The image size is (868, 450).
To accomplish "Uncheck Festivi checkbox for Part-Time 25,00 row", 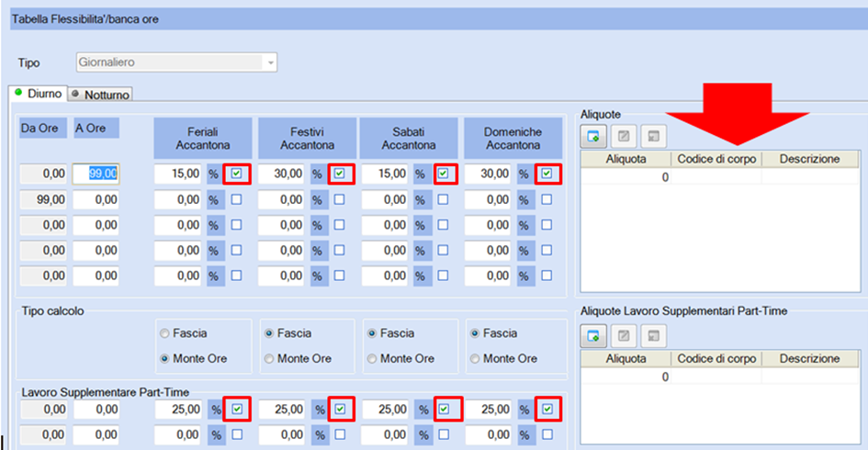I will [x=341, y=410].
